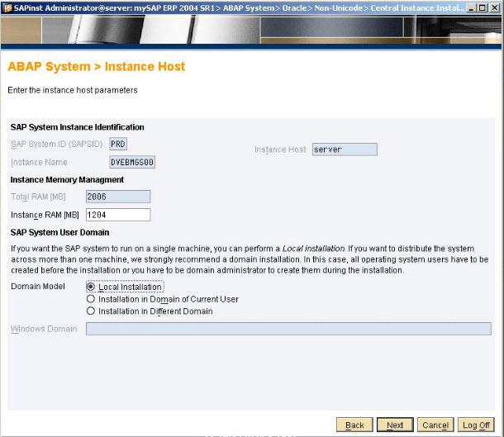
Task: Click the Log Off button
Action: point(476,425)
